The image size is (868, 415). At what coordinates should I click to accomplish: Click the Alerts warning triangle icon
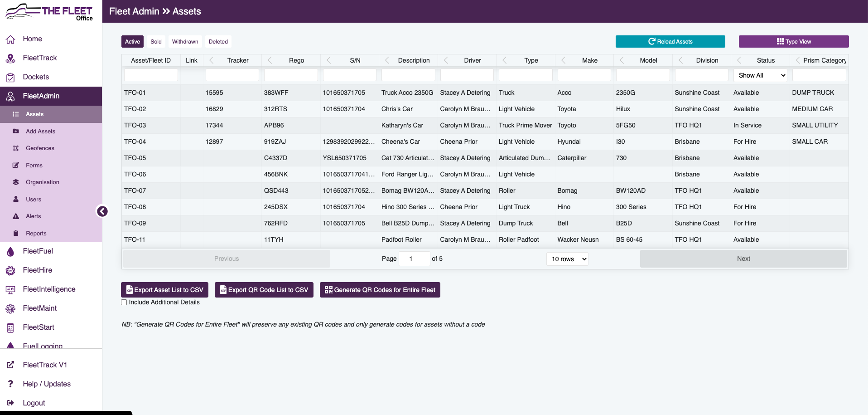tap(16, 216)
